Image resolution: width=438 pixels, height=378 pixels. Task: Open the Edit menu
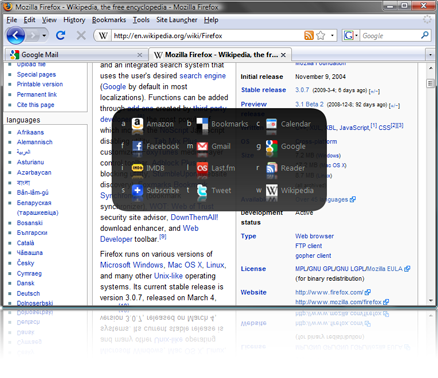point(29,20)
